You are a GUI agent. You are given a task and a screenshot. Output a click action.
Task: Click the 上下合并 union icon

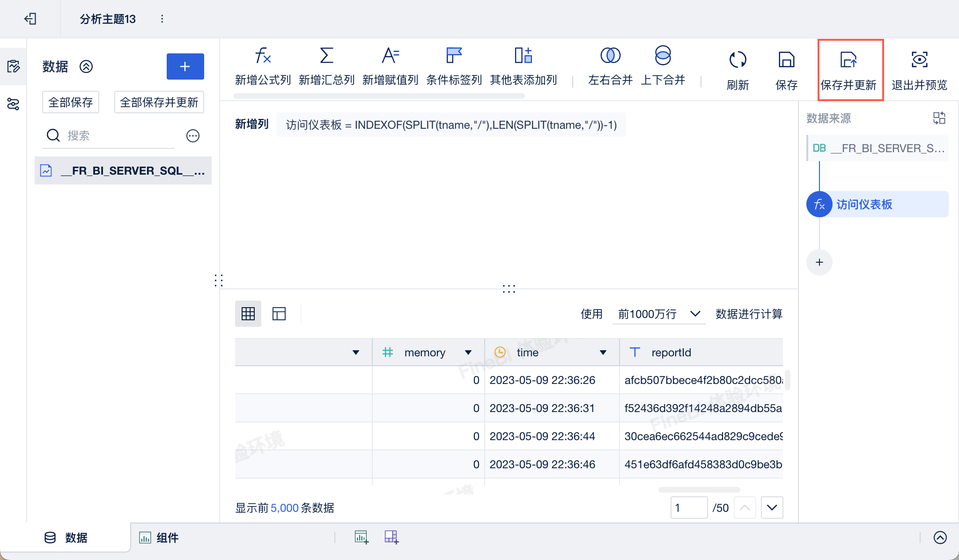663,56
